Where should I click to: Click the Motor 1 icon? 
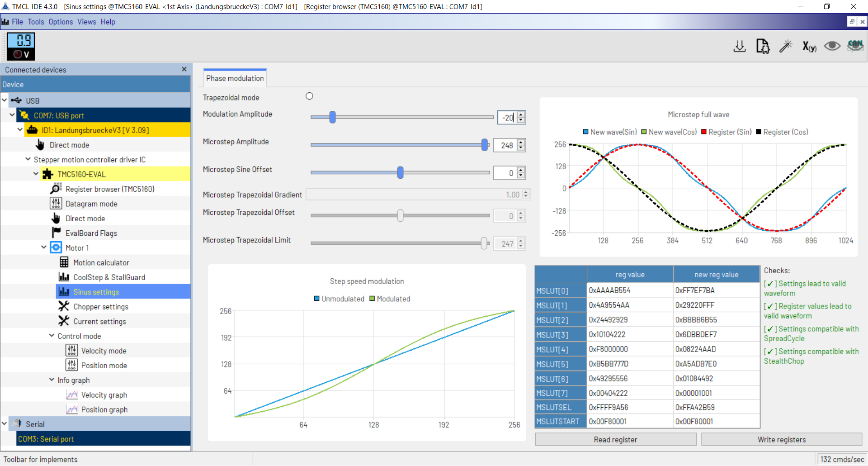click(x=56, y=247)
